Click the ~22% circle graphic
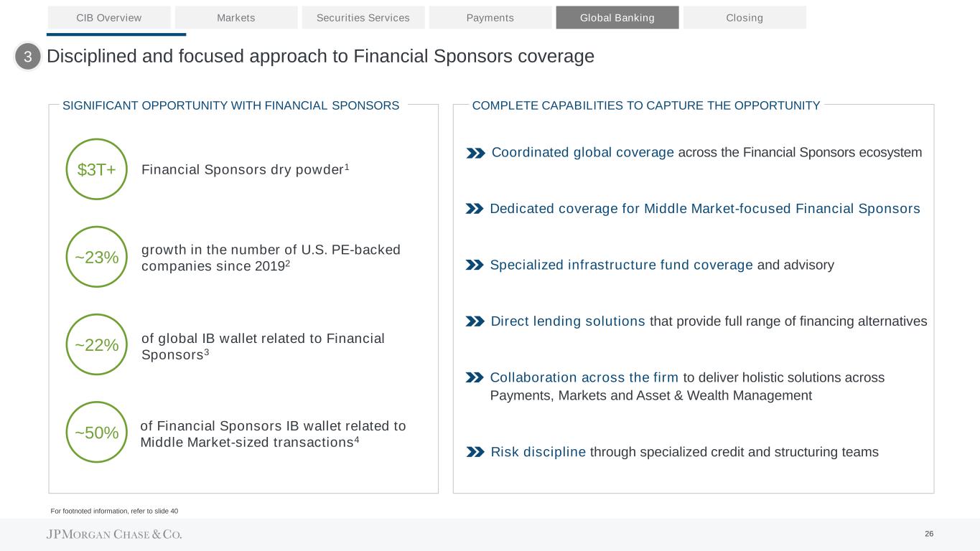 point(96,344)
